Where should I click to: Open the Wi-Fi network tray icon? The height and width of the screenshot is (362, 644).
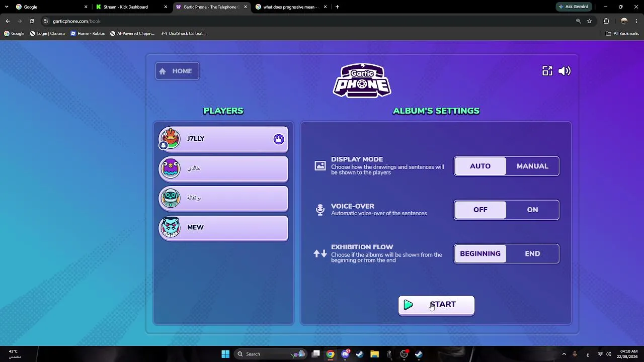(x=600, y=354)
